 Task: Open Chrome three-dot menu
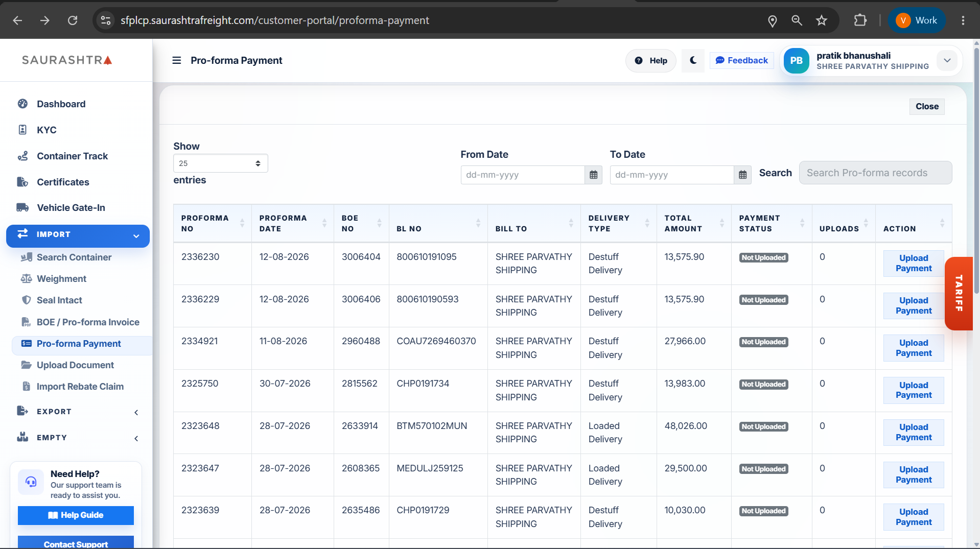click(x=963, y=20)
